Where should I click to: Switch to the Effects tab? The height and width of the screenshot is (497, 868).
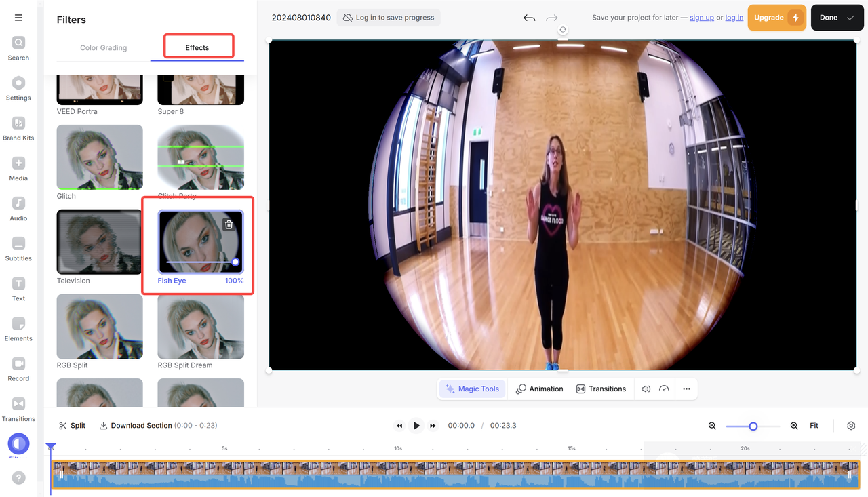(x=197, y=47)
